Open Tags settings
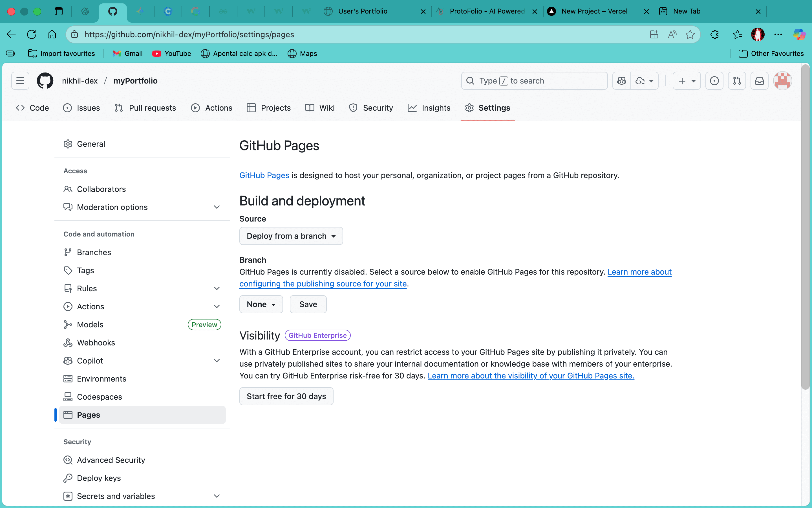The image size is (812, 508). click(x=142, y=270)
